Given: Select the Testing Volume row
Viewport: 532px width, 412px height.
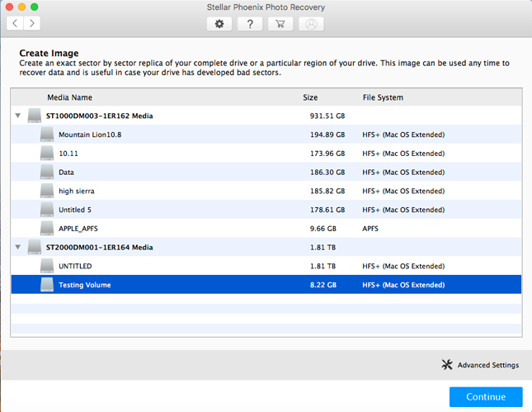Looking at the screenshot, I should [x=266, y=285].
